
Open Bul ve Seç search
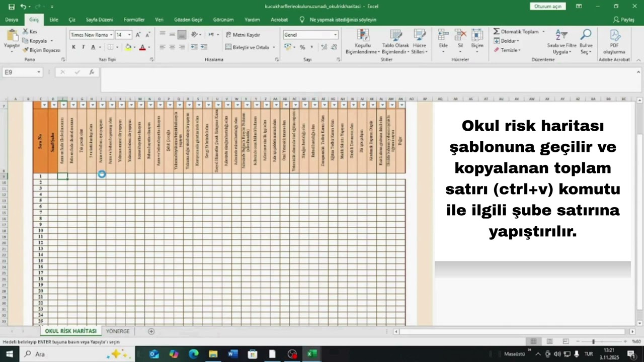point(586,41)
